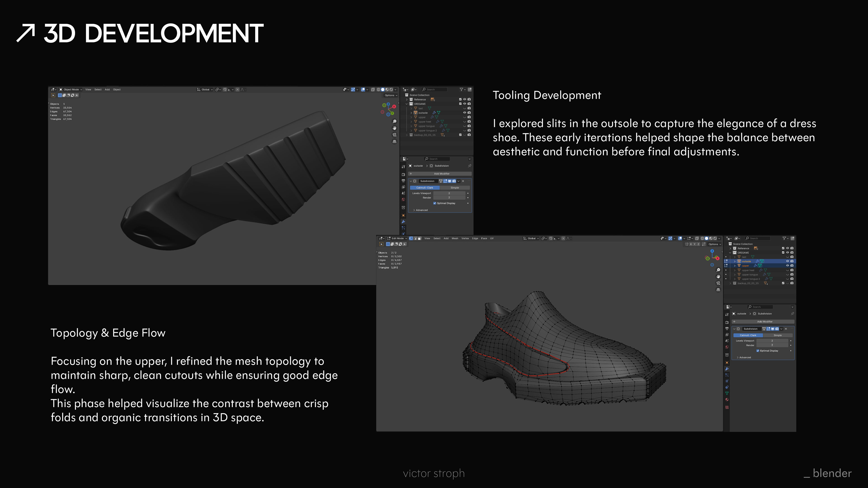The width and height of the screenshot is (868, 488).
Task: Click Levels Viewport value field in Object Mode window
Action: [449, 193]
